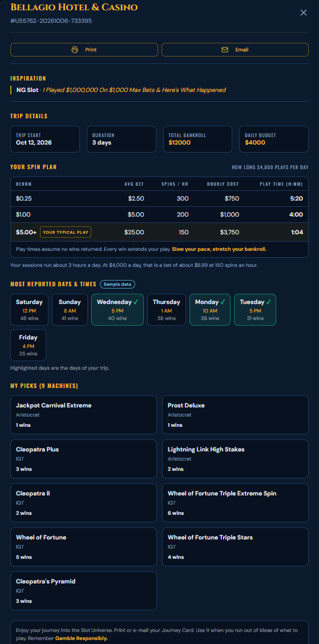Open Wheel of Fortune Triple Extreme Spin card
The height and width of the screenshot is (644, 319).
[235, 503]
